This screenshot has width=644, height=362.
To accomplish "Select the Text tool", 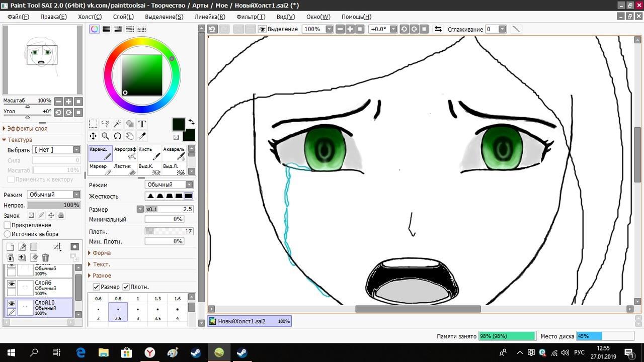I will click(x=142, y=124).
